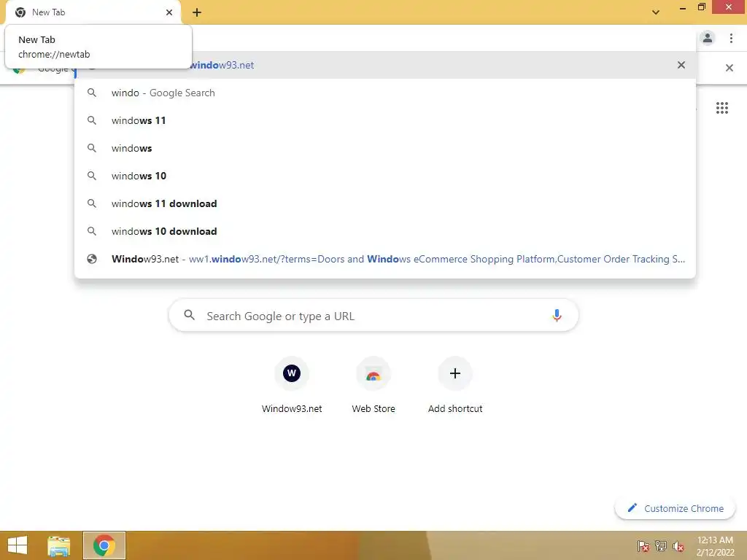Open File Explorer from the taskbar

(58, 545)
